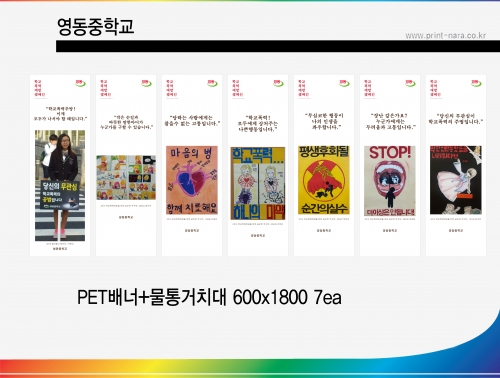Click the green-red logo on the schoolgirl photo banner
This screenshot has width=500, height=378.
pos(80,83)
